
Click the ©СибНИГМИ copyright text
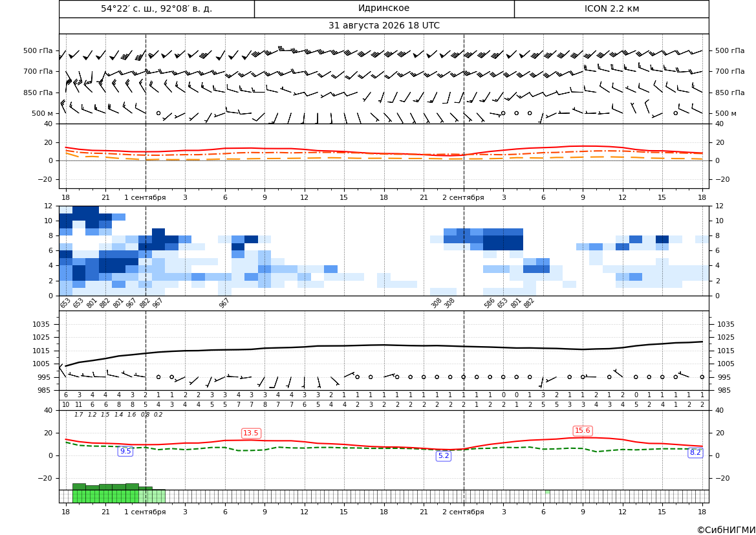point(726,530)
